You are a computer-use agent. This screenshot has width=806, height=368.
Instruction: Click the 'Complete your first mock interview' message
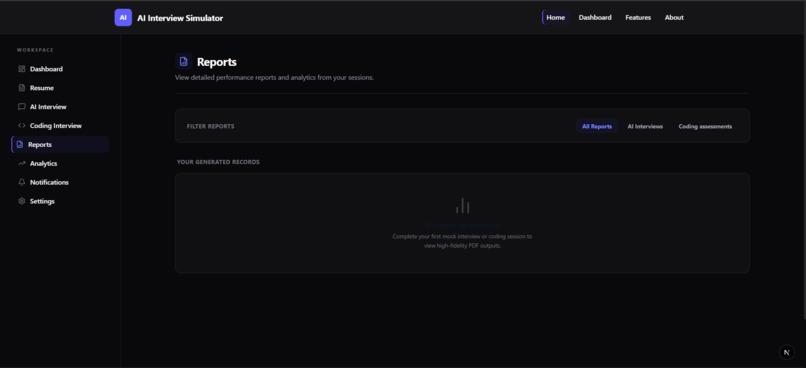[462, 241]
